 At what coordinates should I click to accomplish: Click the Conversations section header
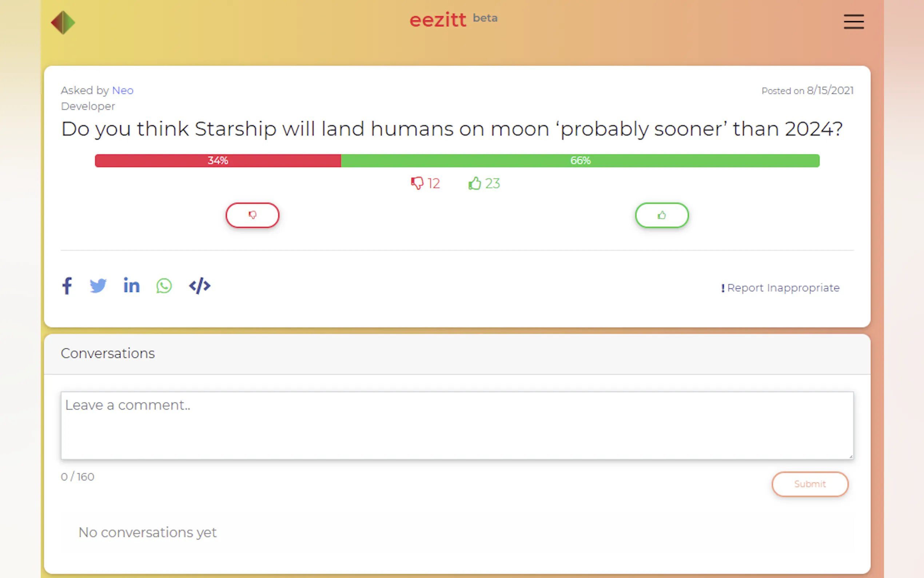point(108,353)
